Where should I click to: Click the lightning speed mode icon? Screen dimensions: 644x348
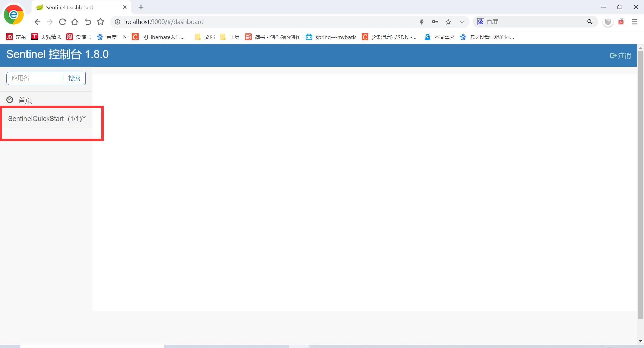pos(422,22)
